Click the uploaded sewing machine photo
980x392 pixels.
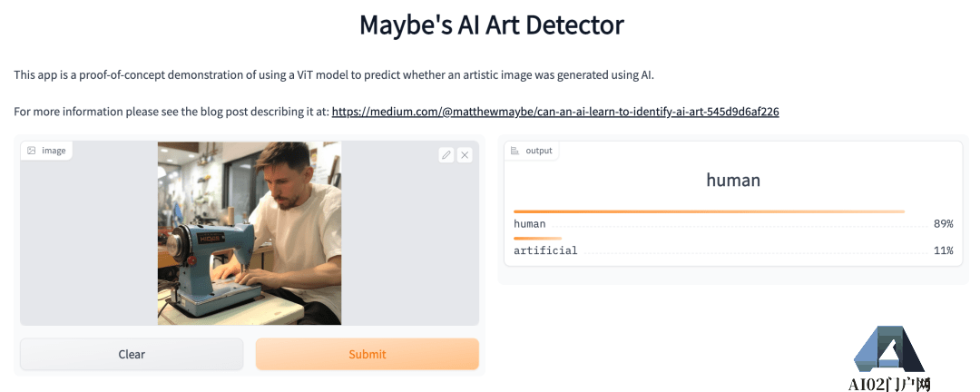(249, 233)
